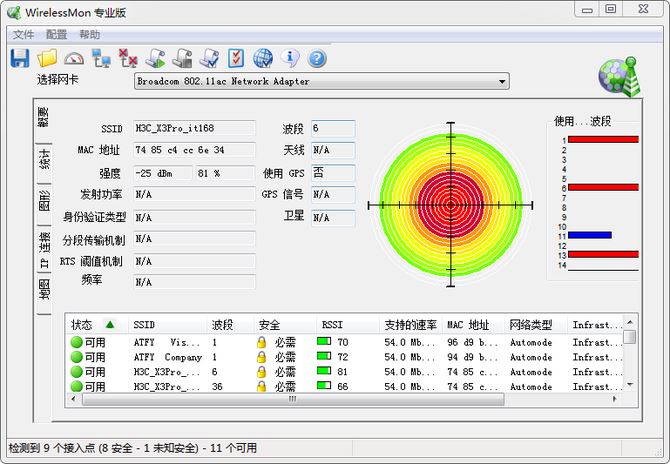Screen dimensions: 670x464
Task: Open help via blue question mark icon
Action: [x=317, y=59]
